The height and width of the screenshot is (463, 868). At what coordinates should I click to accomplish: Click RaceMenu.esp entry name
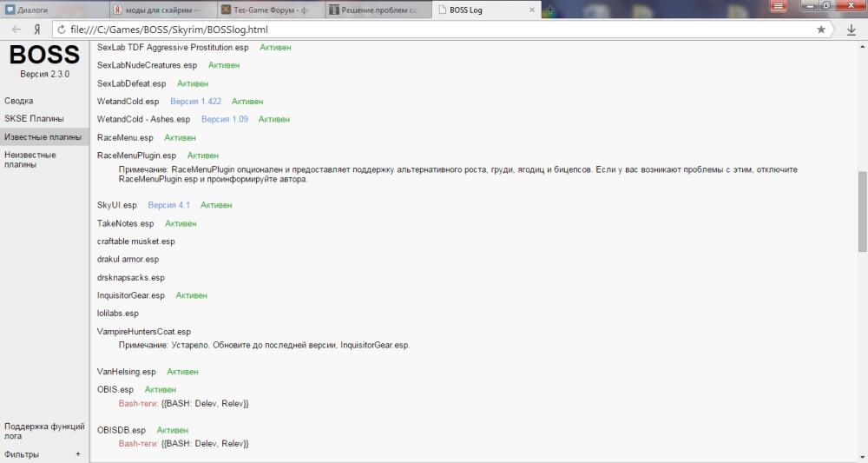pyautogui.click(x=125, y=137)
